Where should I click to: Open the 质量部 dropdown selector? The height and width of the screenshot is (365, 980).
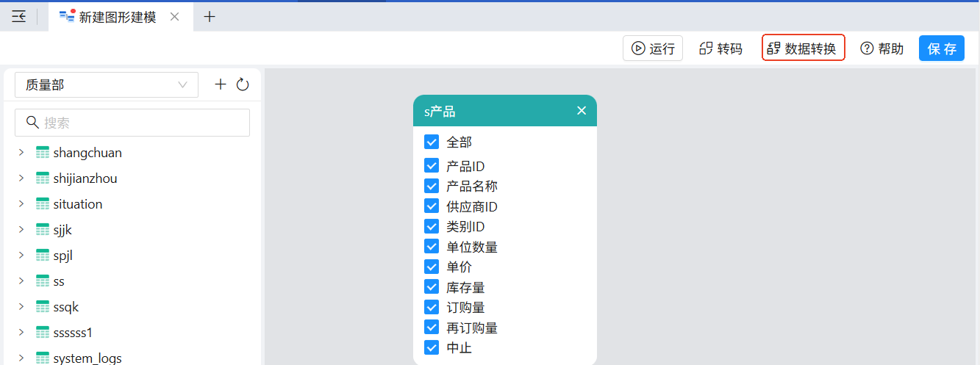pos(107,84)
